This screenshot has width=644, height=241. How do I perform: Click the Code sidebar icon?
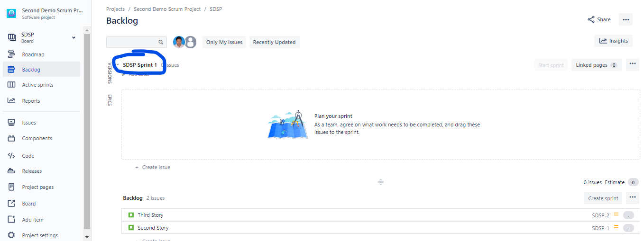(x=11, y=155)
